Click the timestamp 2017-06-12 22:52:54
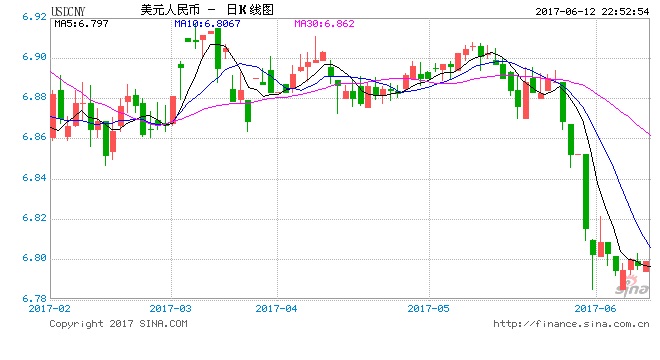Viewport: 660px width, 360px height. coord(592,11)
